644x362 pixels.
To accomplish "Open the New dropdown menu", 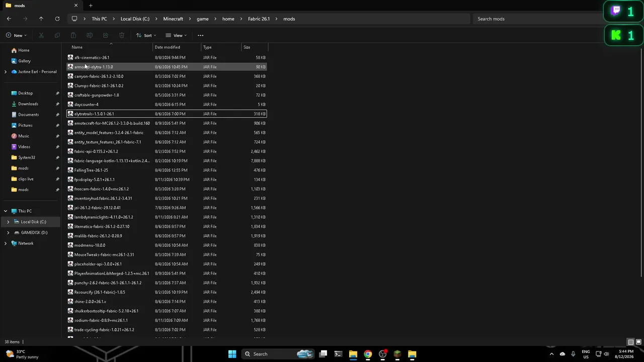I will coord(17,35).
